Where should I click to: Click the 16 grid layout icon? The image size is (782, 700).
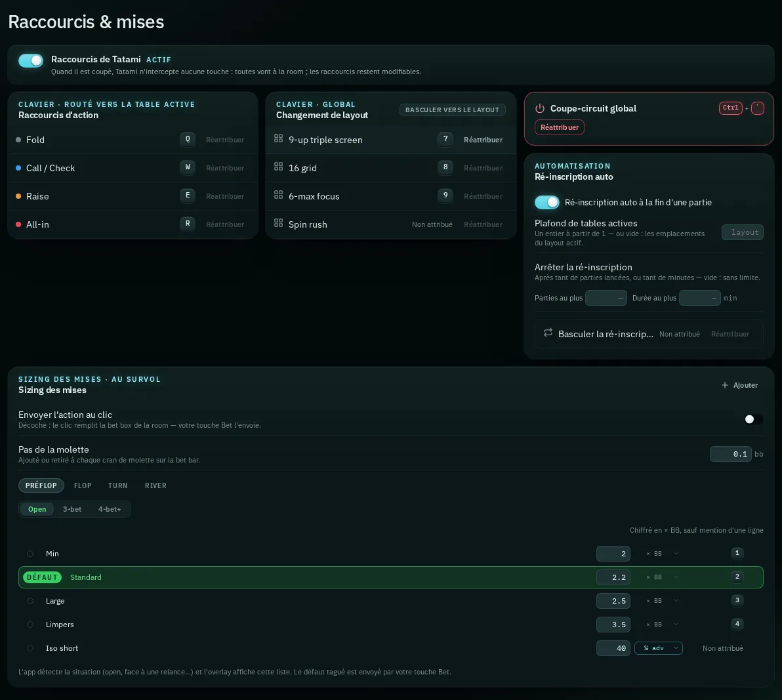278,167
